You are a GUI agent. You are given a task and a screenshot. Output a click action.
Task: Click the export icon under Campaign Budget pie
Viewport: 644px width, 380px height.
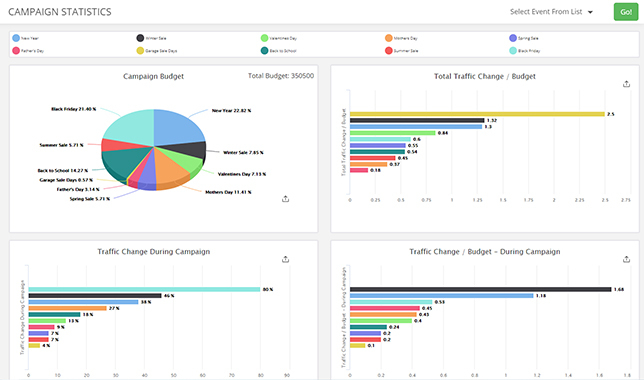[x=285, y=199]
